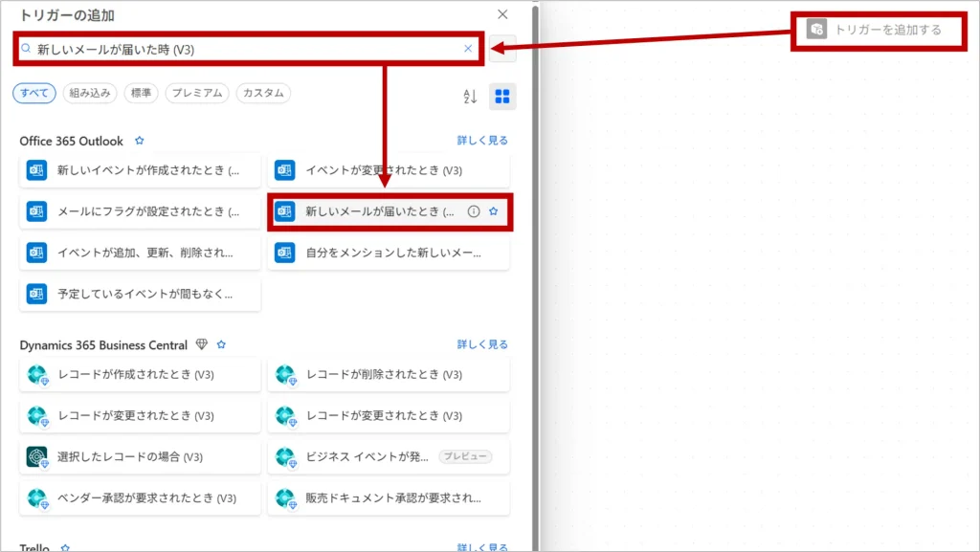The width and height of the screenshot is (980, 552).
Task: Choose the 新しいメールが届いたとき trigger
Action: pos(380,211)
